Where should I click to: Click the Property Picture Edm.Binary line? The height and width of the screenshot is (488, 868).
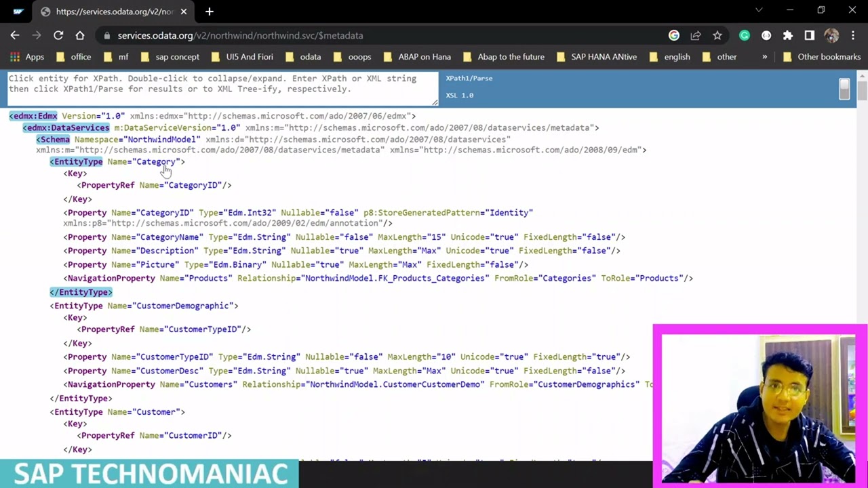[296, 264]
